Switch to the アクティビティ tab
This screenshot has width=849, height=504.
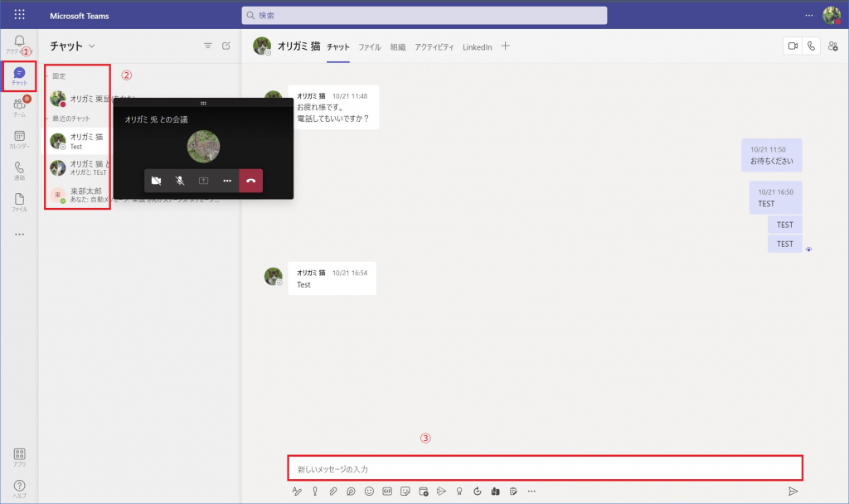coord(434,47)
